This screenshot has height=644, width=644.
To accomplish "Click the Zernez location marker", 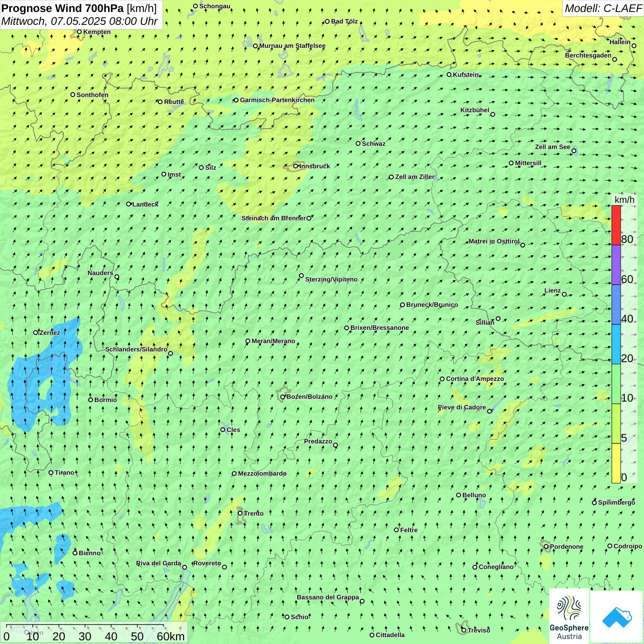I will [35, 333].
